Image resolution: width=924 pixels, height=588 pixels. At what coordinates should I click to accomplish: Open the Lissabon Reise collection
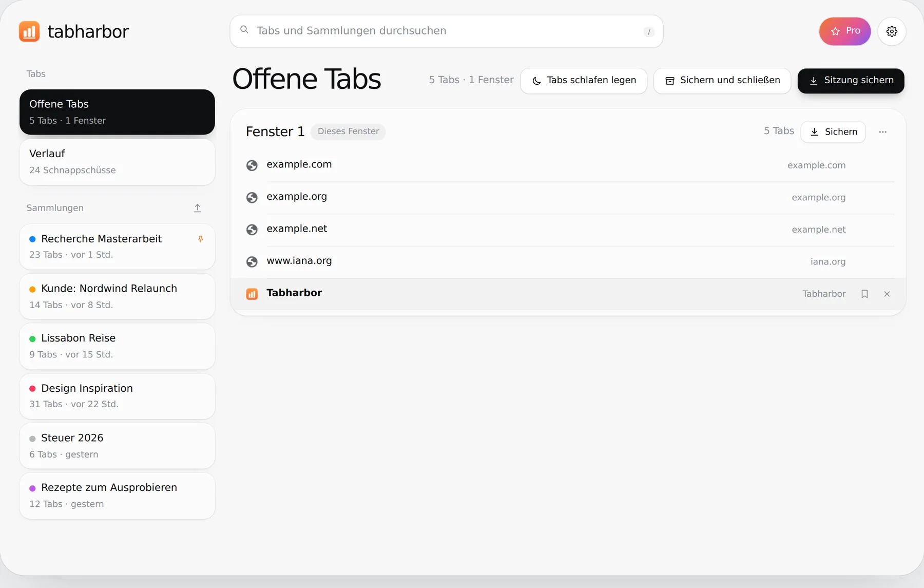click(x=117, y=346)
